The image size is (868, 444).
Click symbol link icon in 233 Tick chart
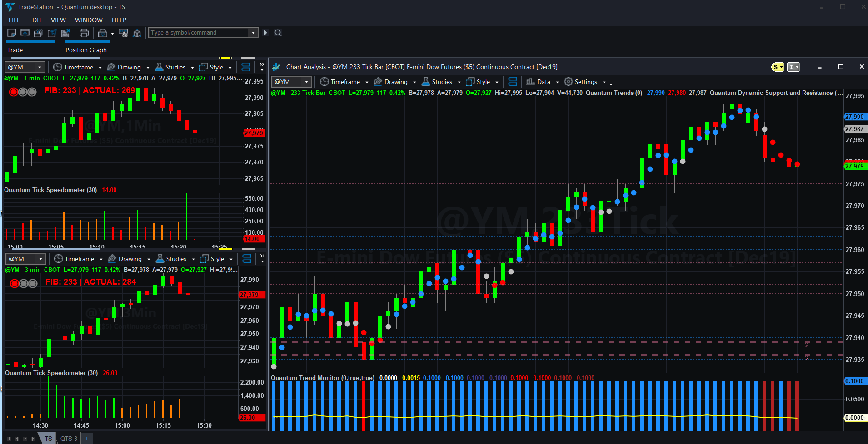click(x=512, y=82)
